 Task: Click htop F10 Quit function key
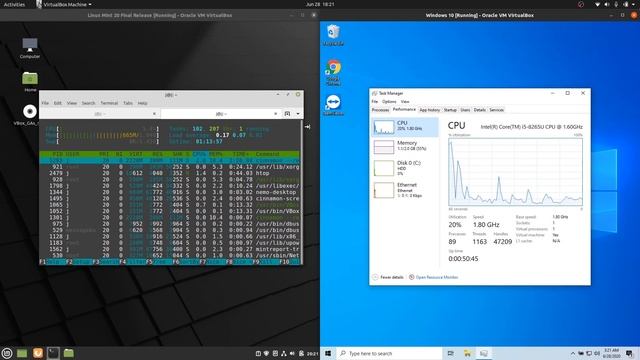290,262
